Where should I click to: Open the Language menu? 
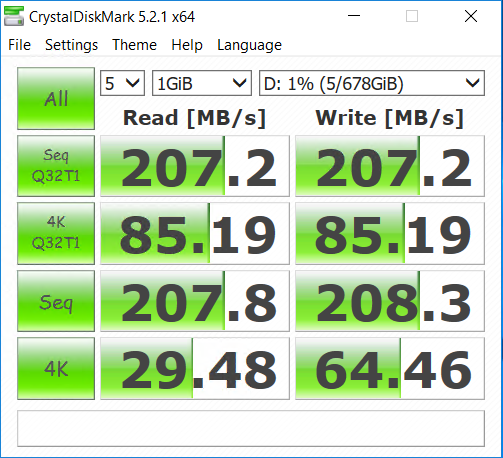pyautogui.click(x=249, y=45)
